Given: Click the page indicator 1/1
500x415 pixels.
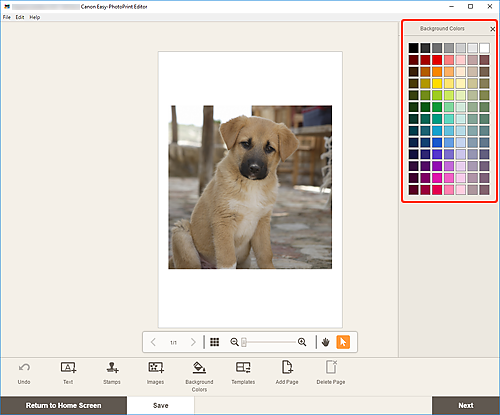Looking at the screenshot, I should 173,342.
